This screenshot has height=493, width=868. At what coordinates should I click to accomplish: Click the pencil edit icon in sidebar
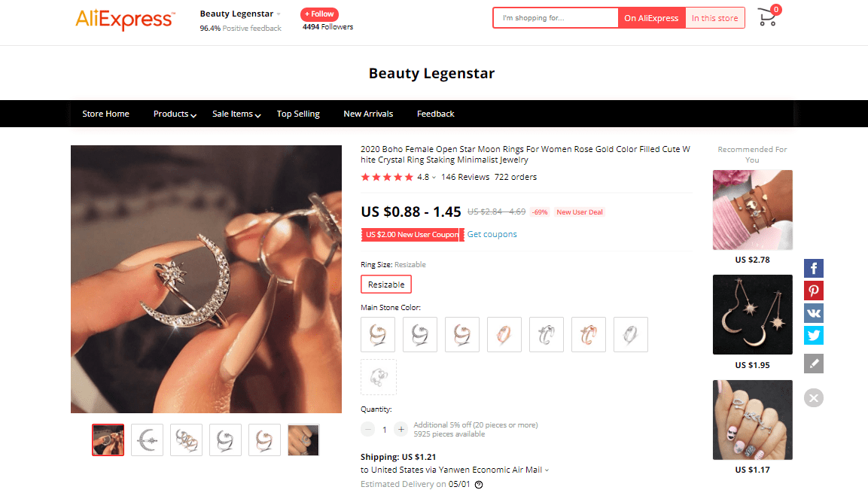coord(814,364)
